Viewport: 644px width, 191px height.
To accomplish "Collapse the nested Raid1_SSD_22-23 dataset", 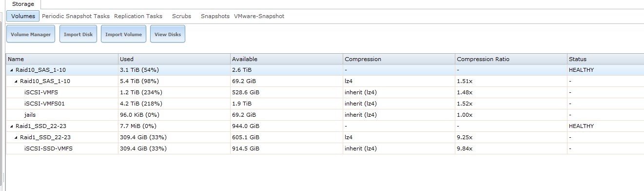I will coord(16,138).
